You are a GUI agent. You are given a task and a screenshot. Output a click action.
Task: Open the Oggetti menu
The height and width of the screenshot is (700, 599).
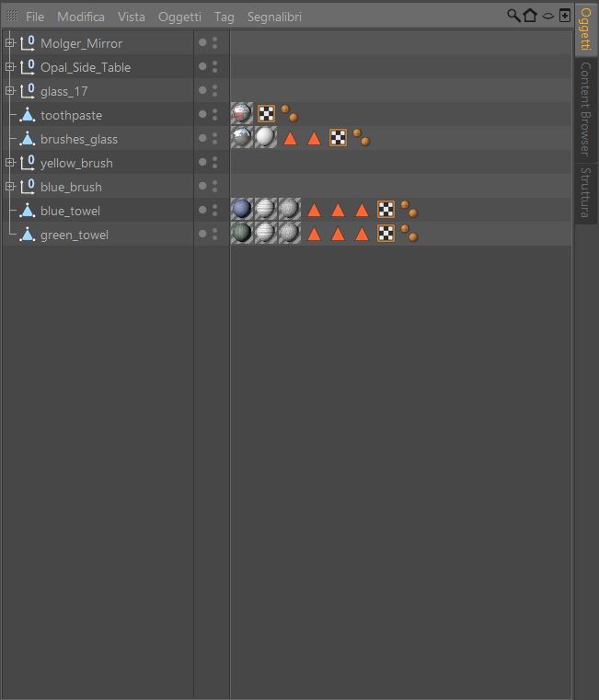[x=179, y=17]
